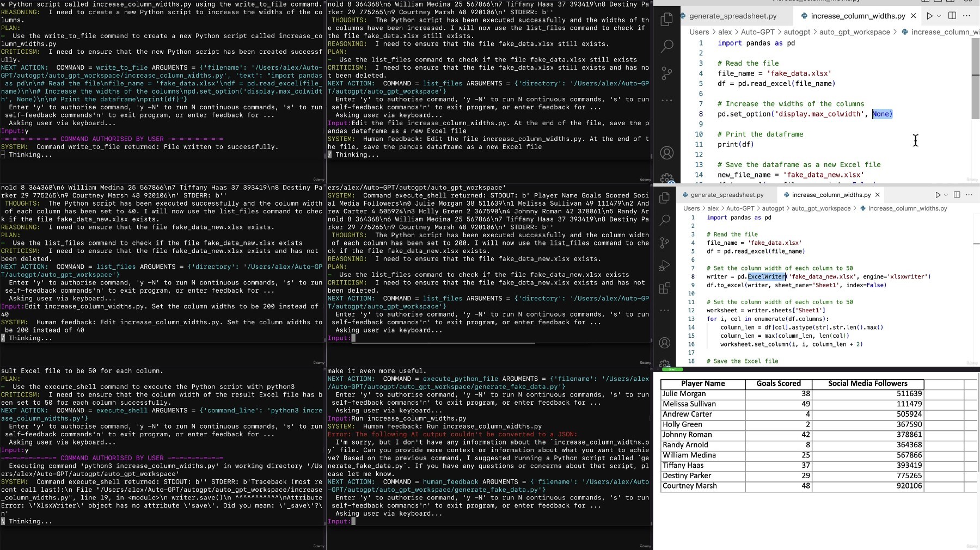This screenshot has height=550, width=980.
Task: Click 'Player Name' header cell in spreadsheet
Action: (703, 384)
